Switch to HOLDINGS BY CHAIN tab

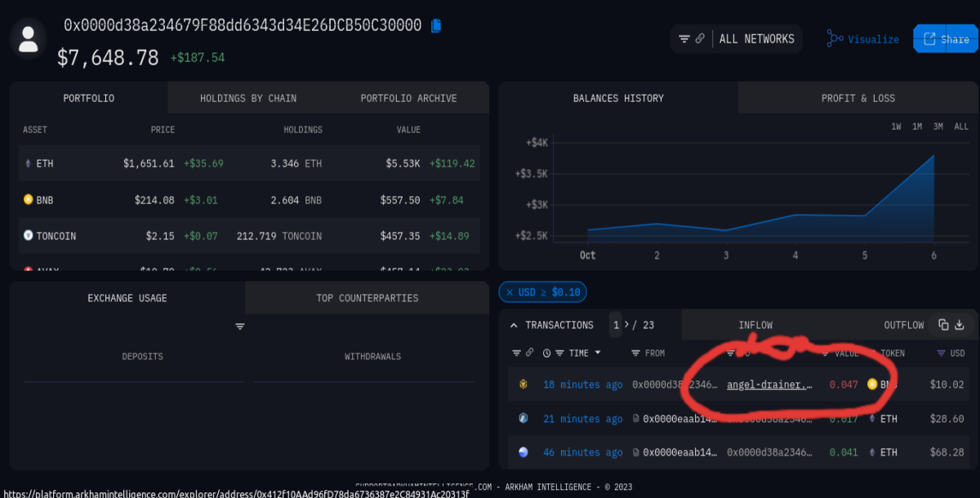coord(248,98)
